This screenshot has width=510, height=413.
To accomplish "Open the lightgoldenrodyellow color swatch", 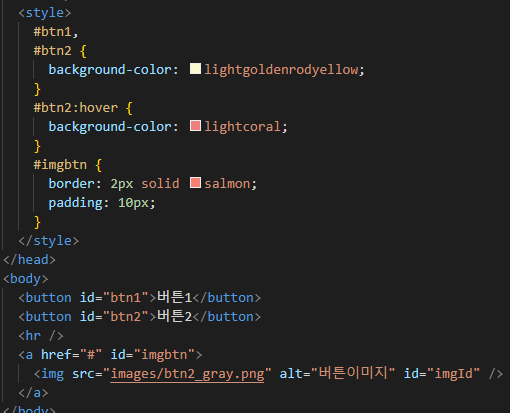I will click(195, 69).
